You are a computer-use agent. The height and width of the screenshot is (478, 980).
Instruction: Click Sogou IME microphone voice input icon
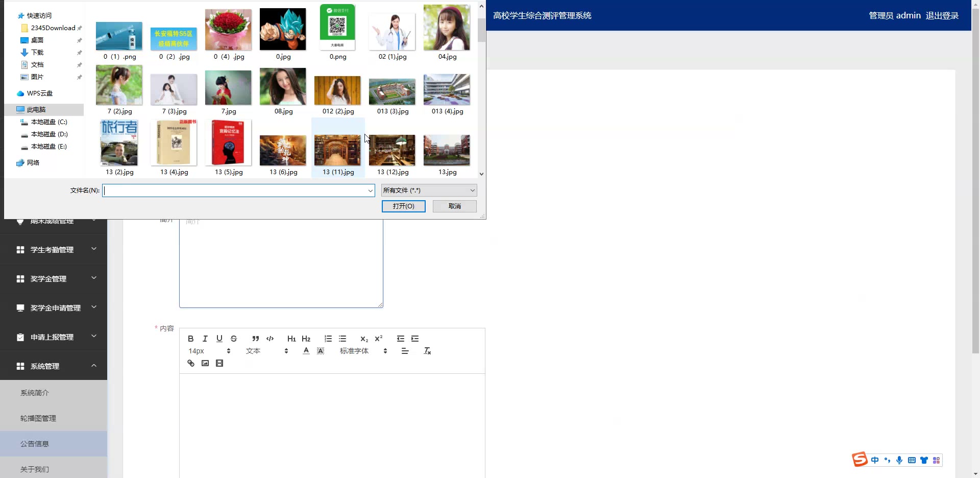(x=899, y=460)
